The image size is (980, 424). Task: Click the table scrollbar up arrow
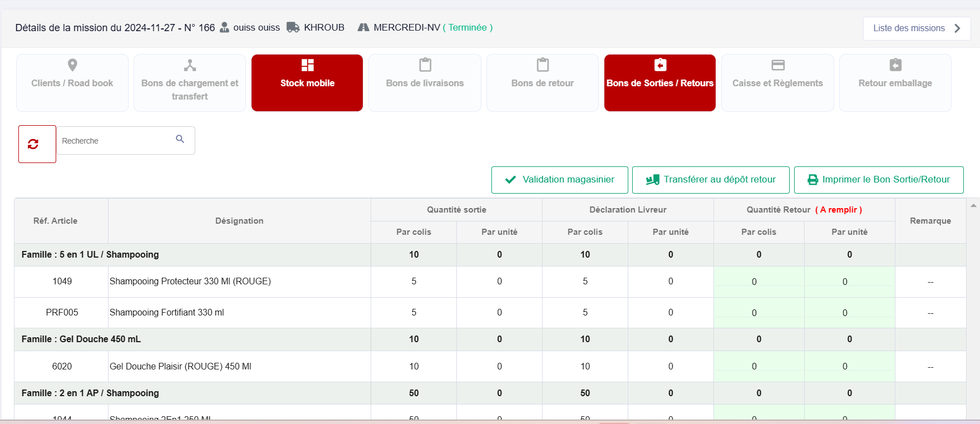pyautogui.click(x=973, y=205)
